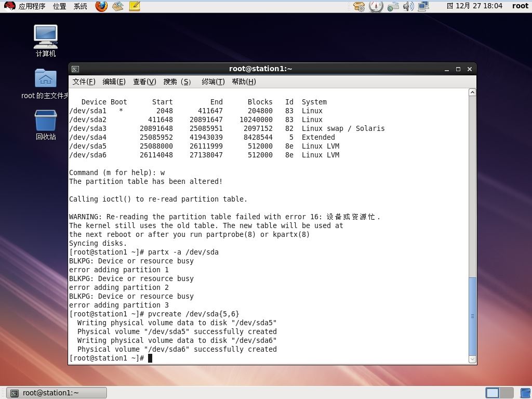
Task: Select the 计算机 desktop icon
Action: tap(46, 41)
